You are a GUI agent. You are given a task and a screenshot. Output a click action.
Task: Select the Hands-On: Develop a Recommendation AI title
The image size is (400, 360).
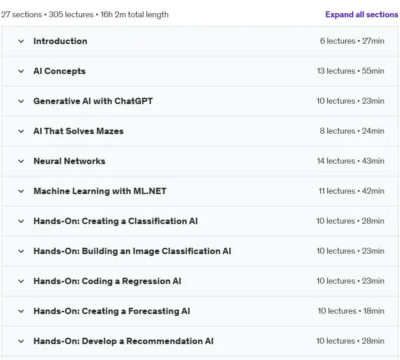(123, 341)
